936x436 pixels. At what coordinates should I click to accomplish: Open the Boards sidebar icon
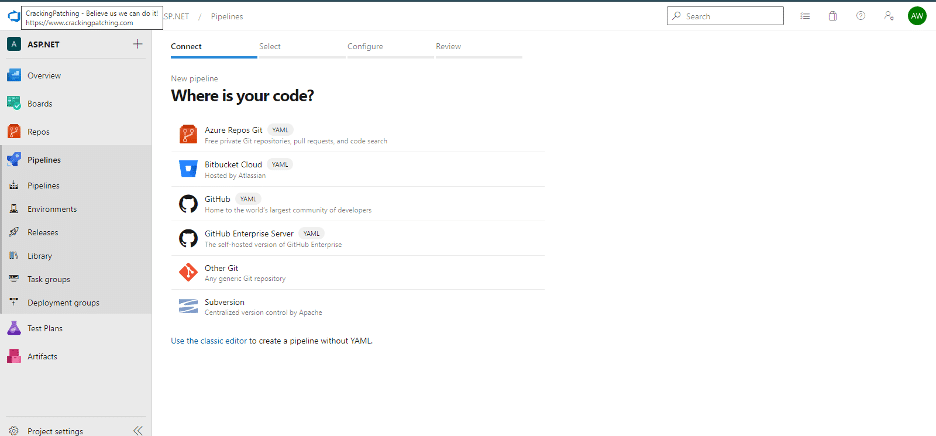tap(14, 104)
